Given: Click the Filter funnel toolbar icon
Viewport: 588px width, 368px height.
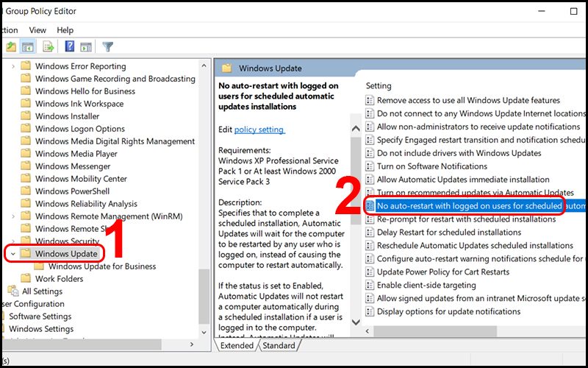Looking at the screenshot, I should (x=108, y=47).
